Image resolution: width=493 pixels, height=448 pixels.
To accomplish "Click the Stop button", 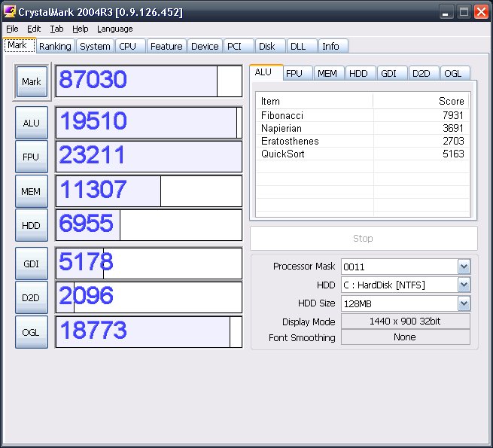I will point(364,238).
